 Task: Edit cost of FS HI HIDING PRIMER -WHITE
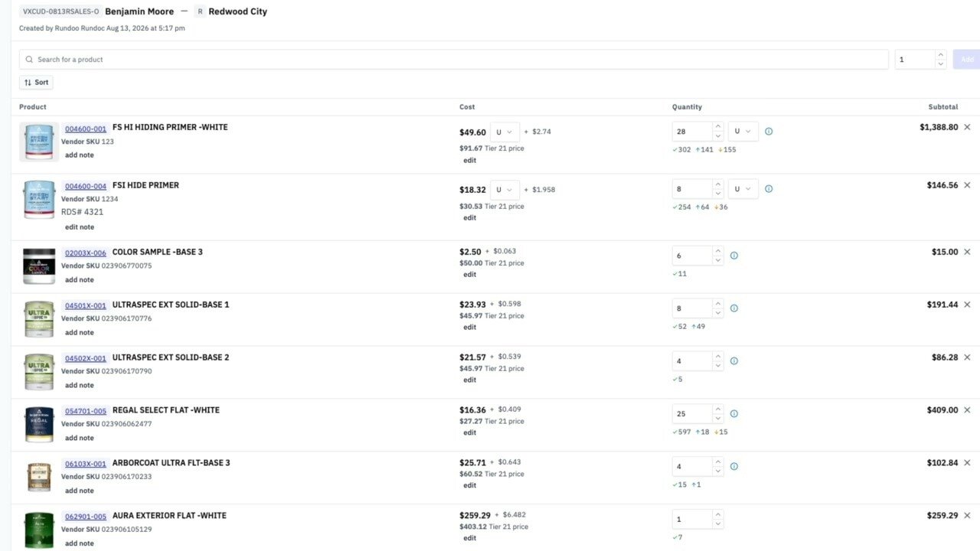pyautogui.click(x=469, y=161)
